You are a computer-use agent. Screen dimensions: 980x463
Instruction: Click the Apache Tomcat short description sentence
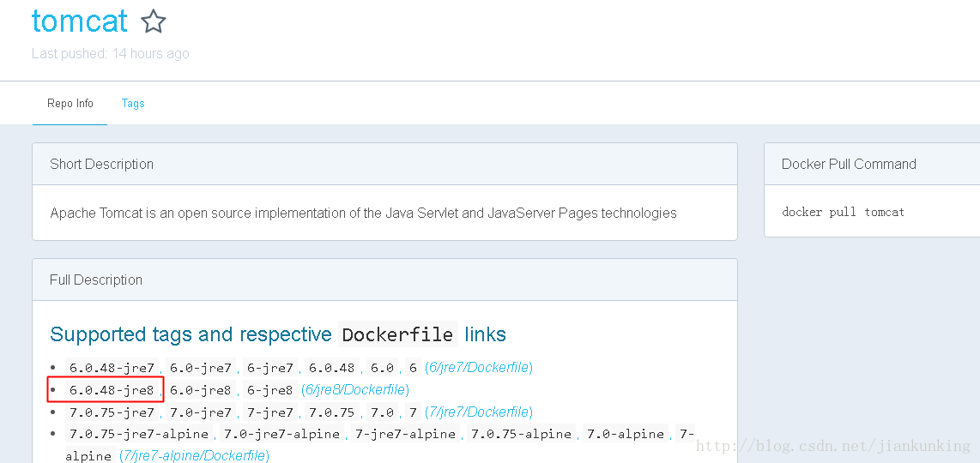coord(363,213)
